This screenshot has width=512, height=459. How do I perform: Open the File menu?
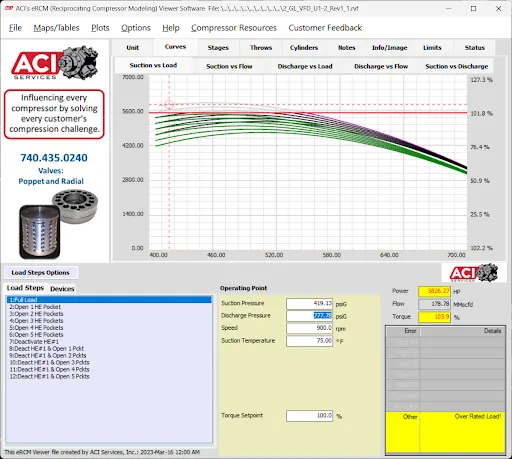coord(15,28)
